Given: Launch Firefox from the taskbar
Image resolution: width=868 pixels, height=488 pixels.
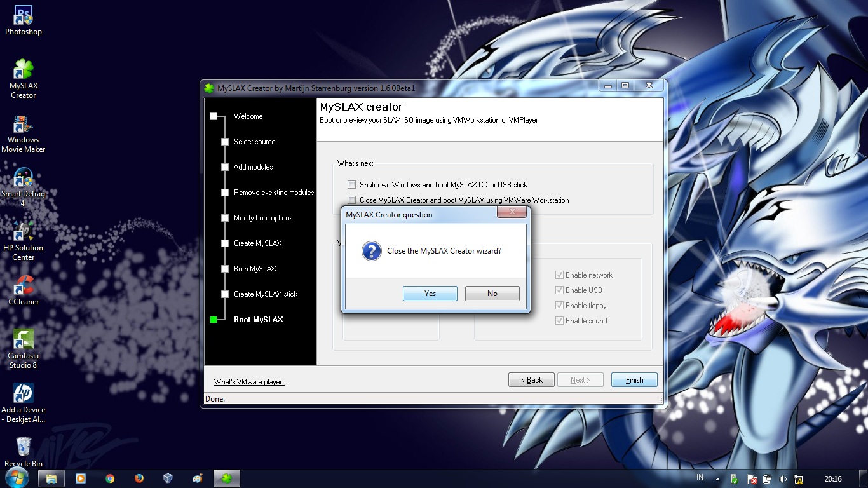Looking at the screenshot, I should pyautogui.click(x=139, y=478).
